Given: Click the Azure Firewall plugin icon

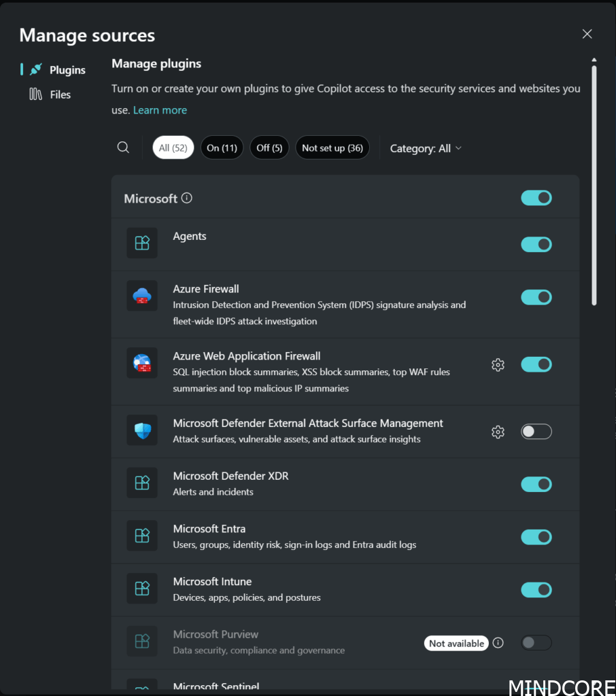Looking at the screenshot, I should (x=142, y=296).
